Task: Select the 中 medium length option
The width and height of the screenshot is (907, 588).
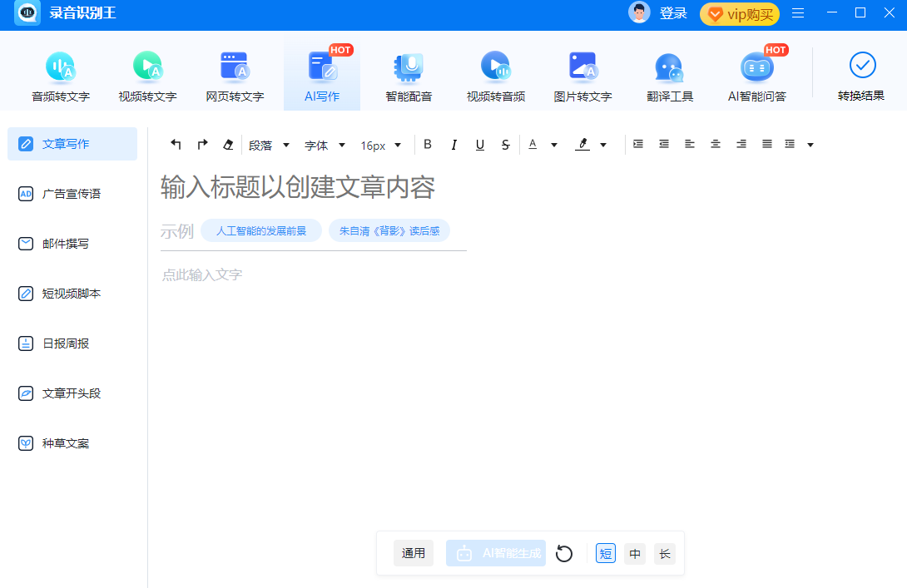Action: [x=635, y=554]
